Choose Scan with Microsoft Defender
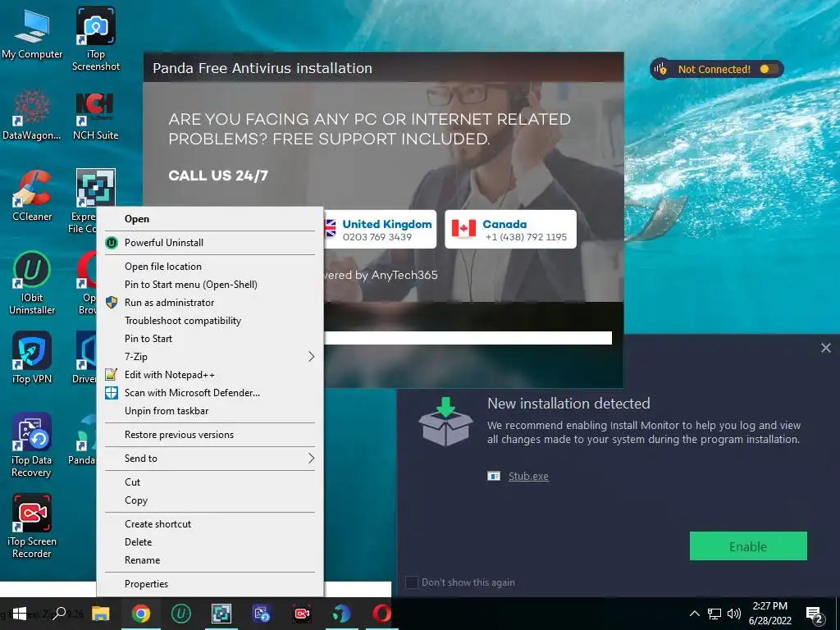840x630 pixels. [x=209, y=393]
